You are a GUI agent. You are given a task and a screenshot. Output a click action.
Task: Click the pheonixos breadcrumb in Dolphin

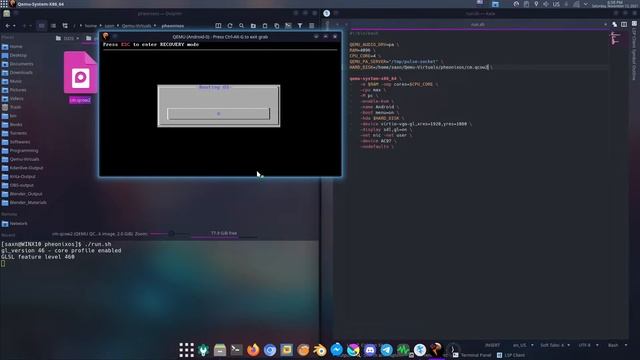[173, 26]
